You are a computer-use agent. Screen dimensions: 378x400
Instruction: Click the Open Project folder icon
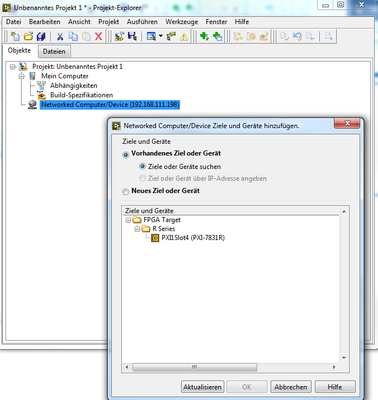point(28,36)
